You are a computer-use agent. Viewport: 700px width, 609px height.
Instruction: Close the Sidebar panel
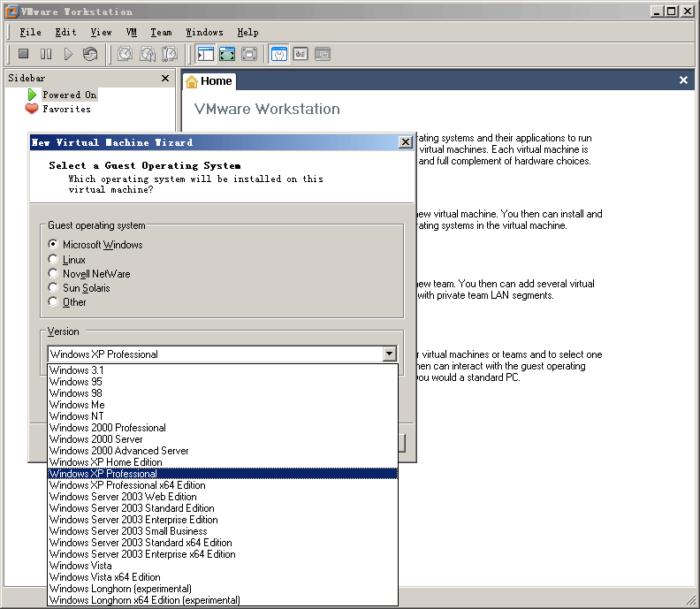tap(165, 78)
